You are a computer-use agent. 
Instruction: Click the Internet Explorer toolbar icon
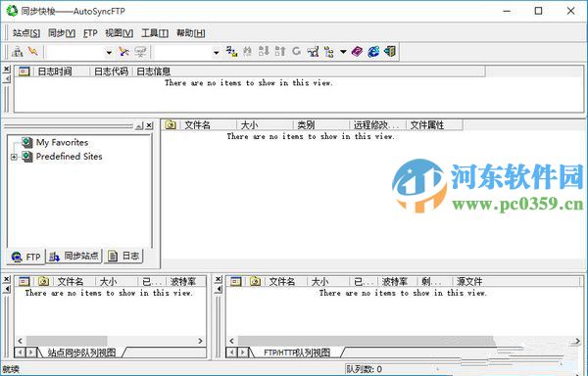coord(373,51)
